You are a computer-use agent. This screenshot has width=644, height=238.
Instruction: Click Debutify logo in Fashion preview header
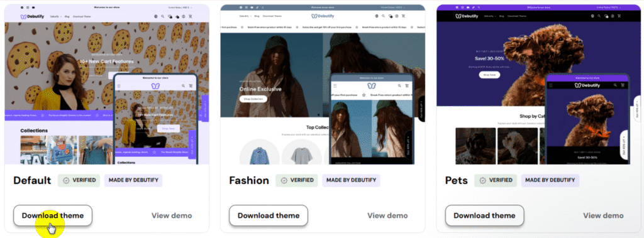[x=323, y=16]
